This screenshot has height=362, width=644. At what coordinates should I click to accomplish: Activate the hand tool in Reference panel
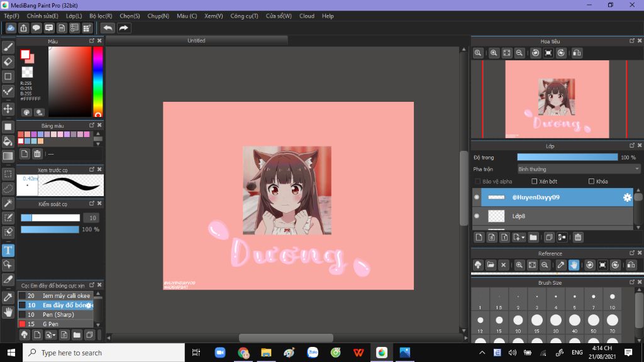(x=574, y=265)
